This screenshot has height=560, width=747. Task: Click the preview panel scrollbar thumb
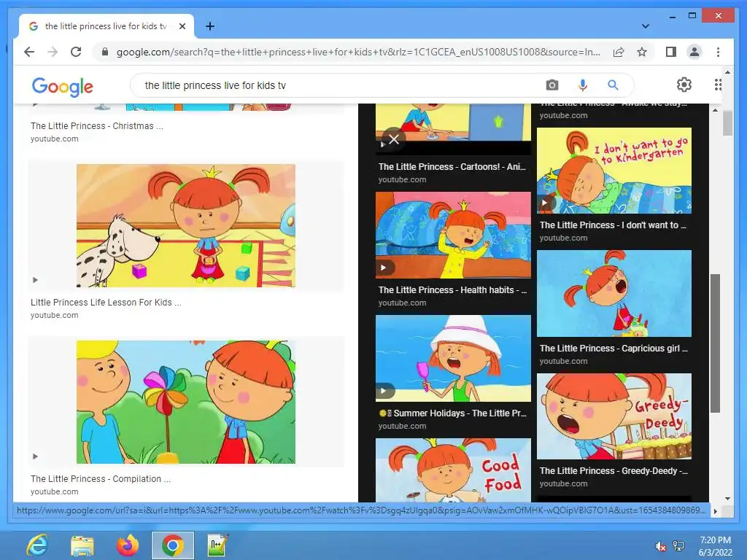click(x=715, y=343)
